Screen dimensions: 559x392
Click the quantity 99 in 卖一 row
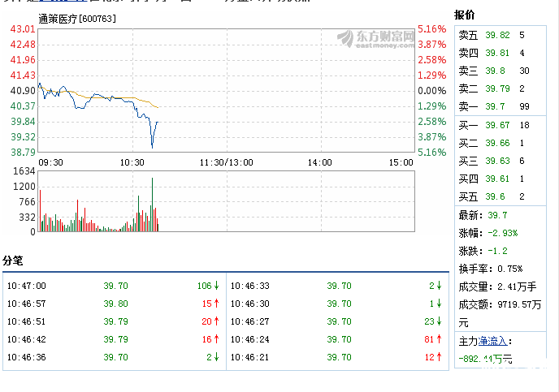click(x=524, y=106)
